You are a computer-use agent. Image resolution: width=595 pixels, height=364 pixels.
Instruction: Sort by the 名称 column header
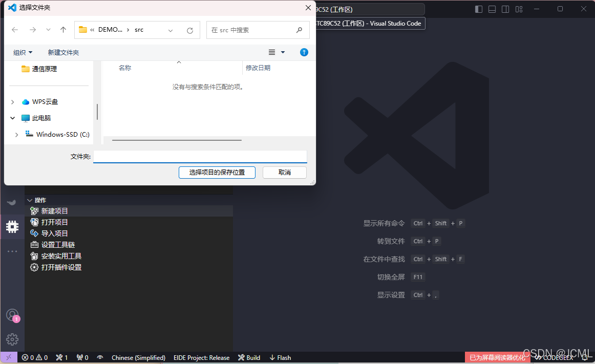125,68
